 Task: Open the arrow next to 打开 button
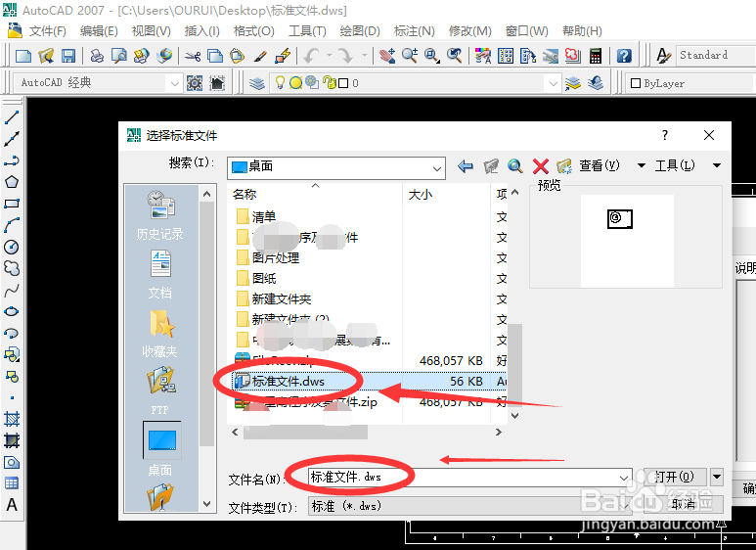717,478
